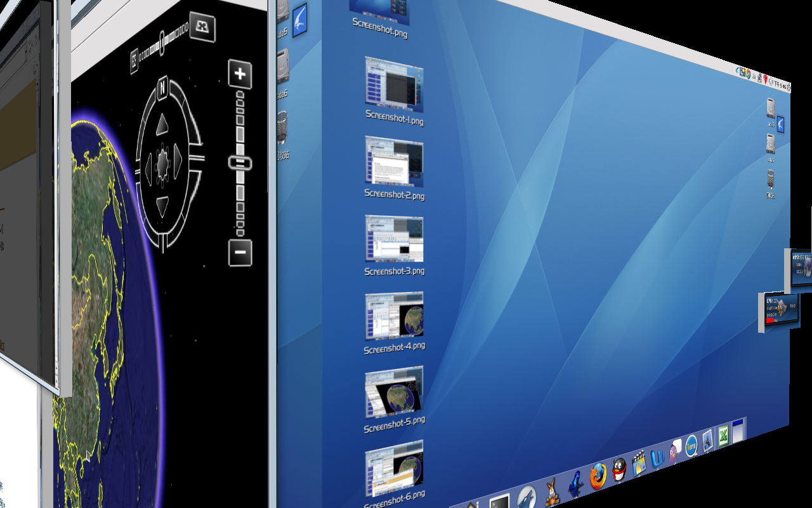Pan up with the navigation up arrow
The image size is (812, 508).
point(162,124)
